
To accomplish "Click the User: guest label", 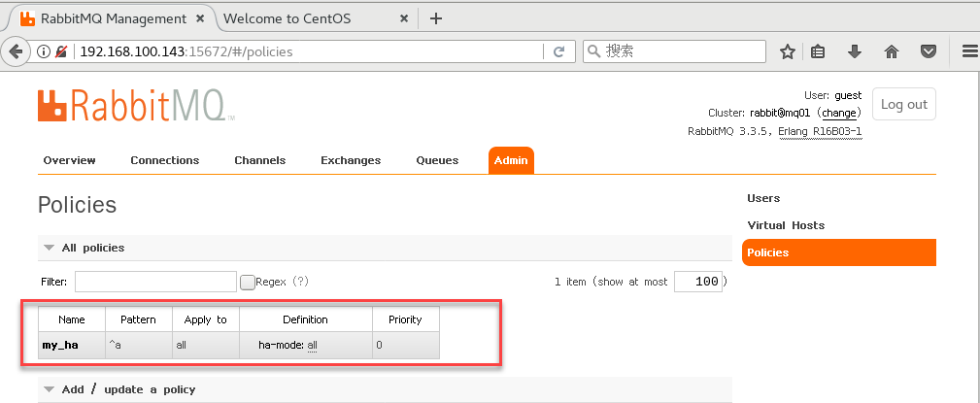I will point(832,95).
